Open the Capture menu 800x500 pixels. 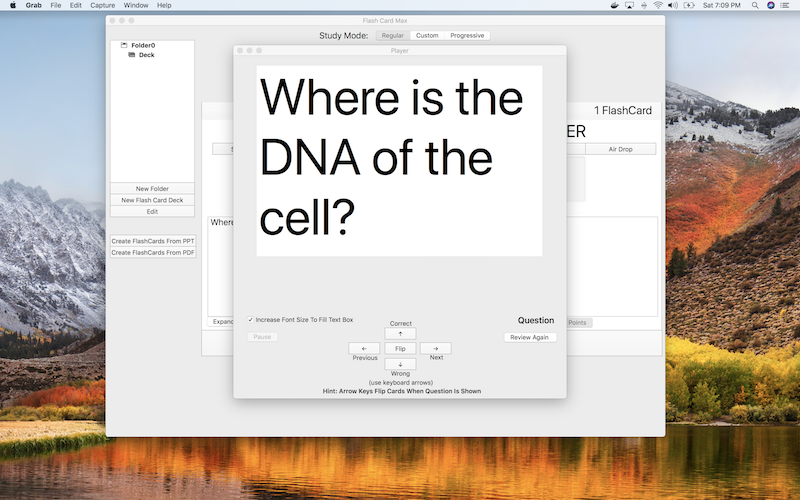pyautogui.click(x=103, y=5)
